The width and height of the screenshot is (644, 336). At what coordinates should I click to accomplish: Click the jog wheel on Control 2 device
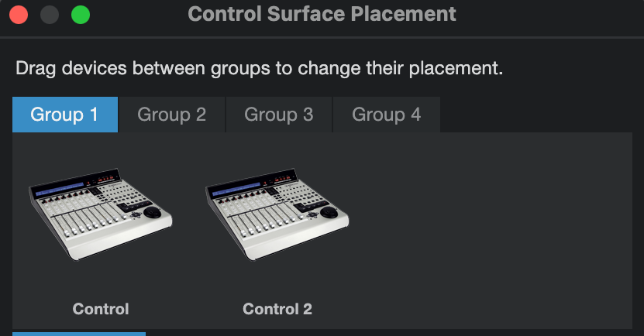pyautogui.click(x=330, y=212)
